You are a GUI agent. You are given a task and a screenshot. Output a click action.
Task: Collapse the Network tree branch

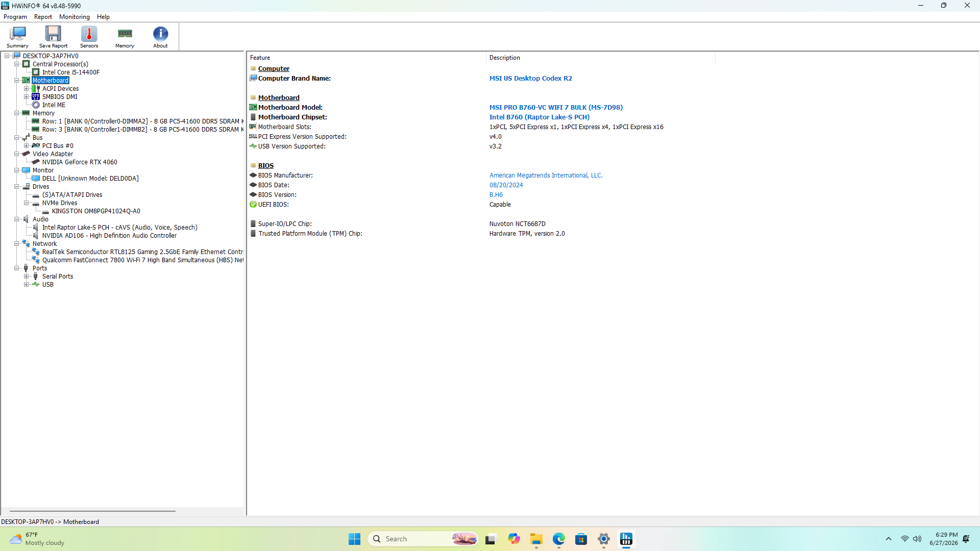[x=17, y=244]
